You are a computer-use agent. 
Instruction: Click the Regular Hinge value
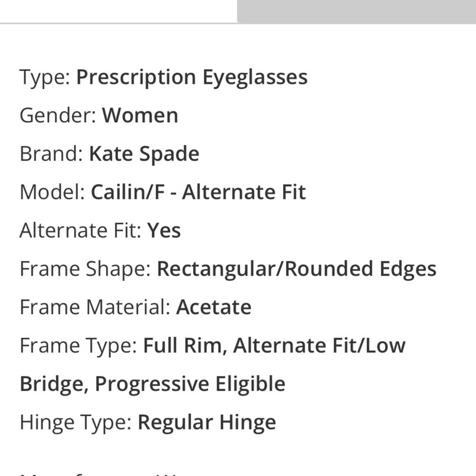tap(207, 423)
